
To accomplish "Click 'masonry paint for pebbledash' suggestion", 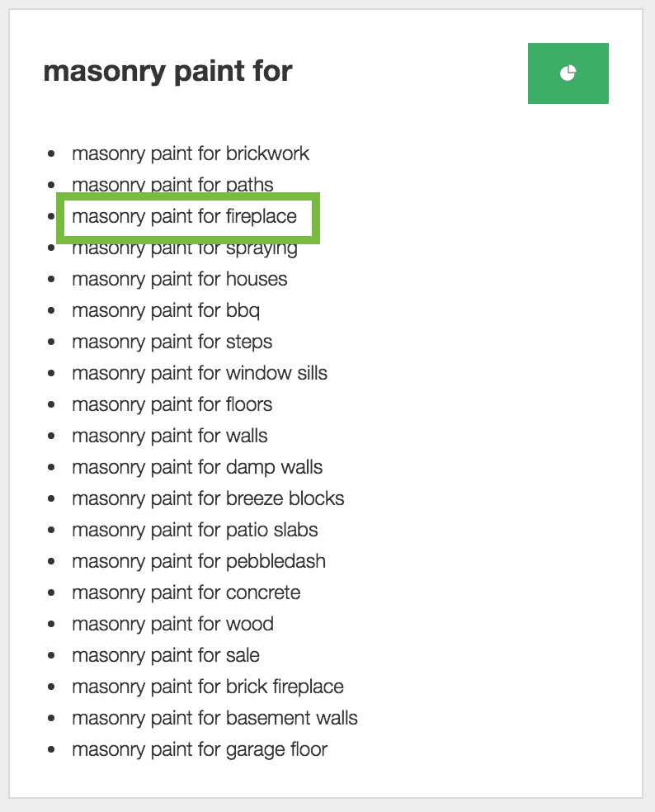I will (x=198, y=561).
